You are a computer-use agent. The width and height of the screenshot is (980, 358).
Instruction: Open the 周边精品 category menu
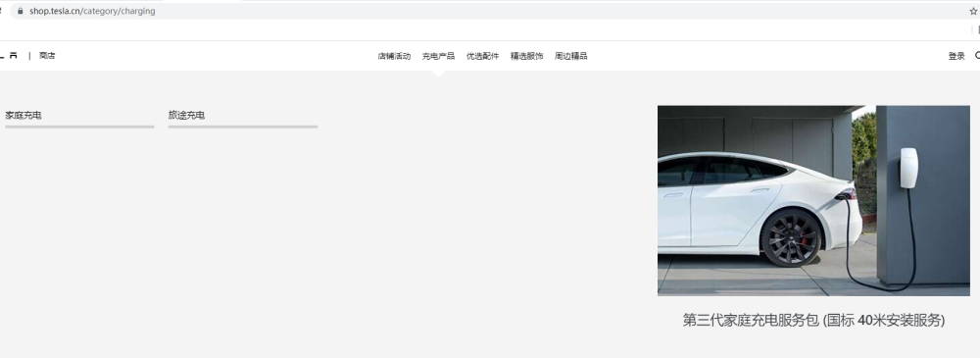click(570, 56)
